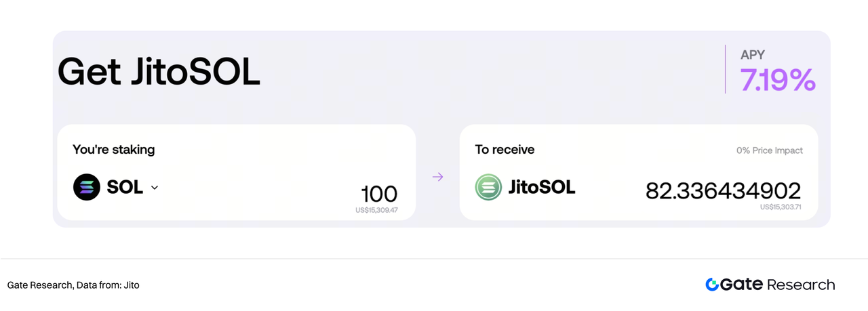
Task: Click the purple APY divider line
Action: coord(726,69)
